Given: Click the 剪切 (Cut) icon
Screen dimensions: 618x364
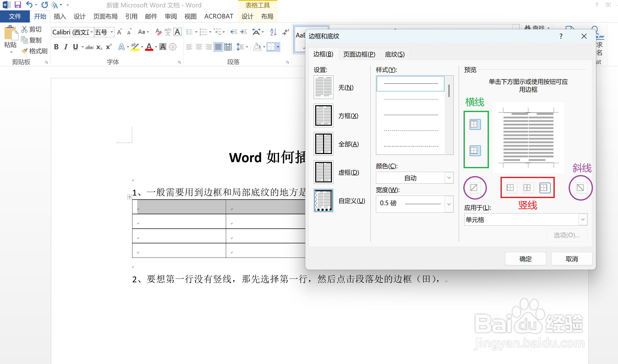Looking at the screenshot, I should click(25, 29).
